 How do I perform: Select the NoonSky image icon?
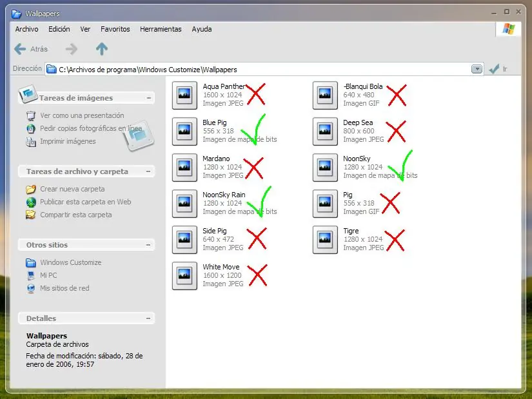coord(325,168)
